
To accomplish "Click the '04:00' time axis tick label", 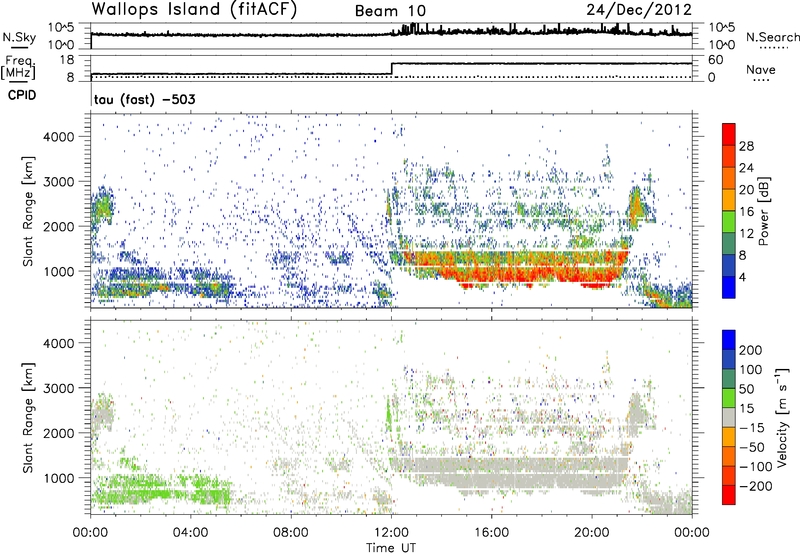I will click(x=191, y=533).
